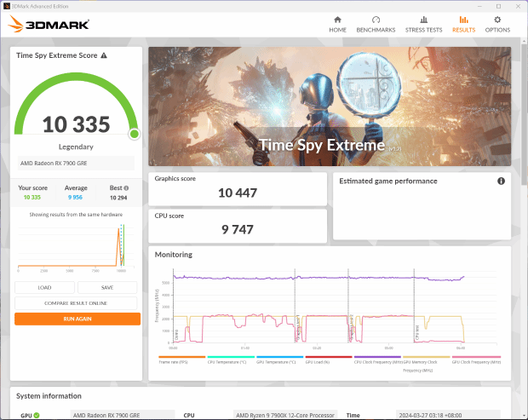Click the Time Spy Extreme banner image

click(330, 106)
